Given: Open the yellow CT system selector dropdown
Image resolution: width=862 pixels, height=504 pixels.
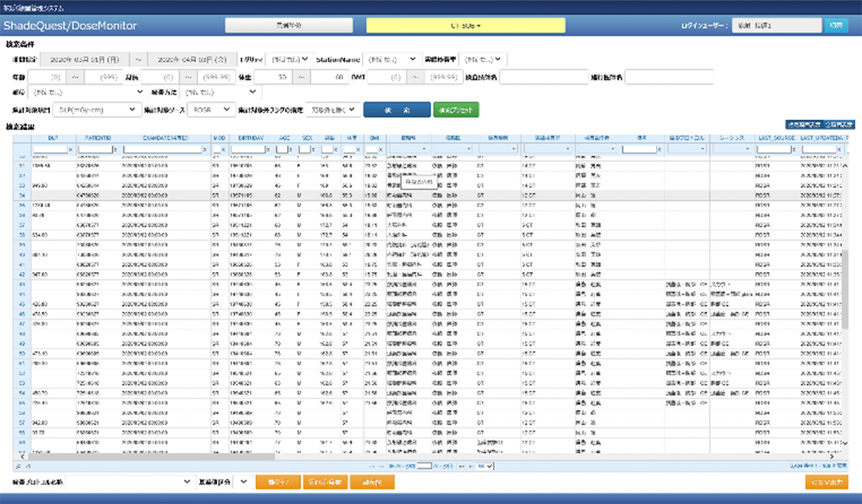Looking at the screenshot, I should click(x=465, y=25).
